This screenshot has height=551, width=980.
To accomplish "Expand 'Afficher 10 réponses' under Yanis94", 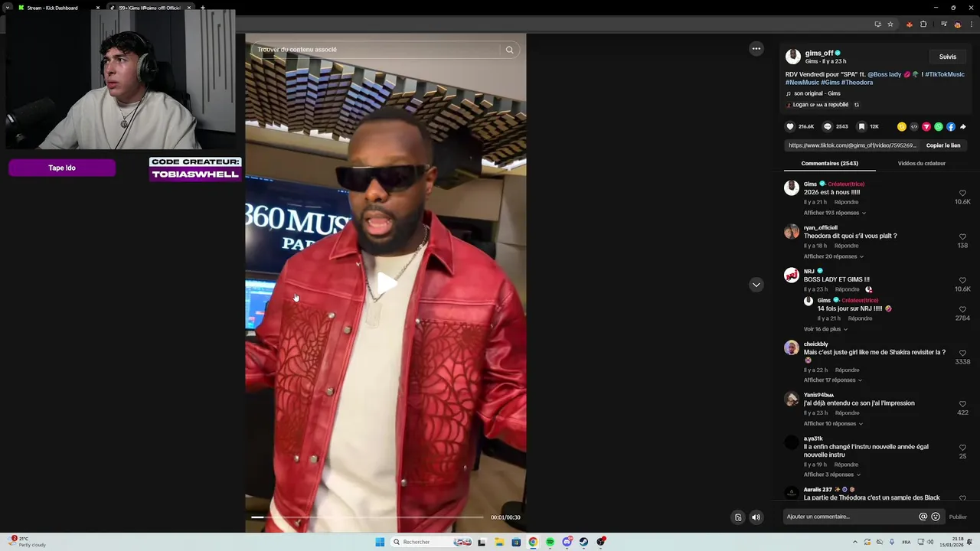I will point(832,424).
